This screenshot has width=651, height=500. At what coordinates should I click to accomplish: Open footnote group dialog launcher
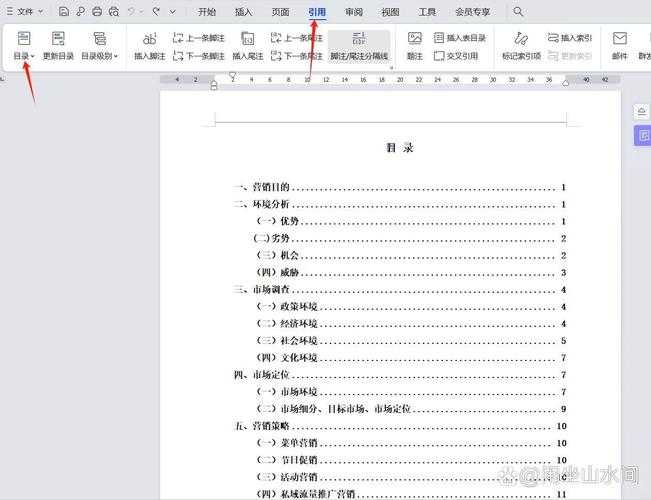pos(391,67)
